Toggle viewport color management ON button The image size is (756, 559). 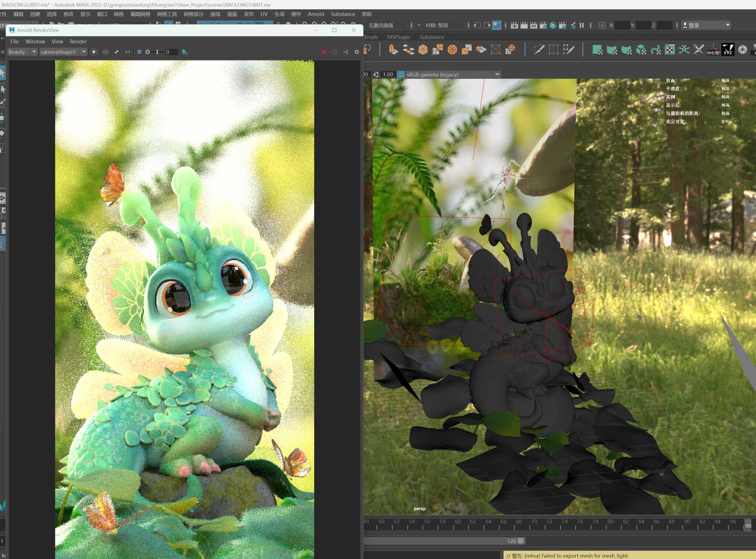point(401,75)
